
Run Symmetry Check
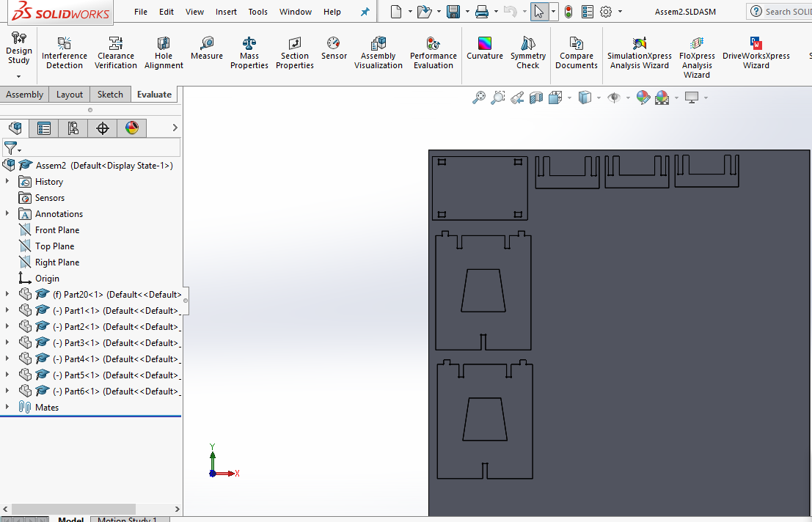(x=528, y=53)
